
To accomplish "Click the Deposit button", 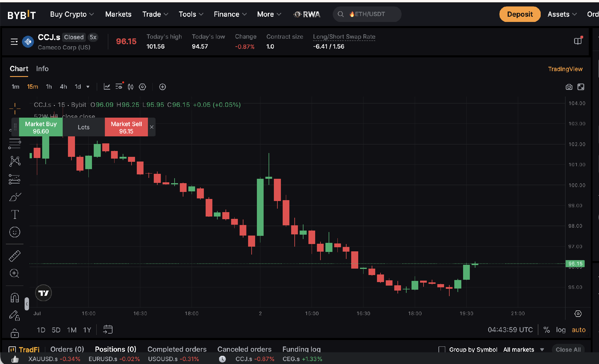I will pyautogui.click(x=520, y=14).
